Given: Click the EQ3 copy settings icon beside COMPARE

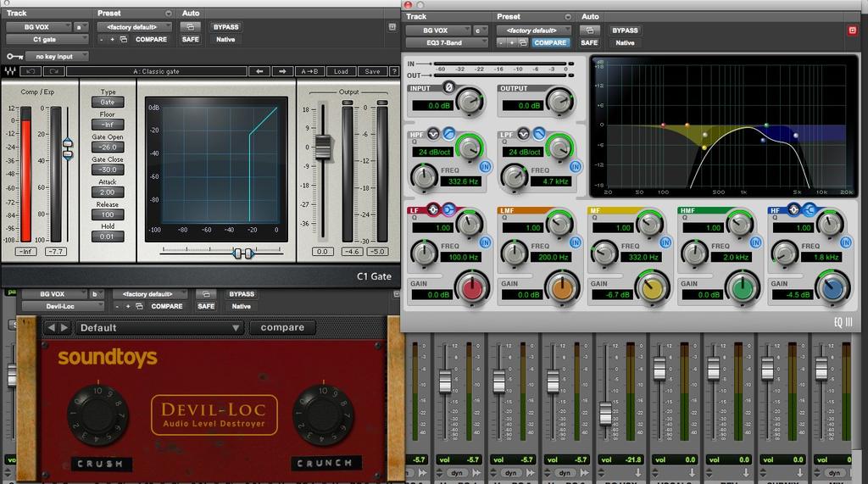Looking at the screenshot, I should (522, 42).
